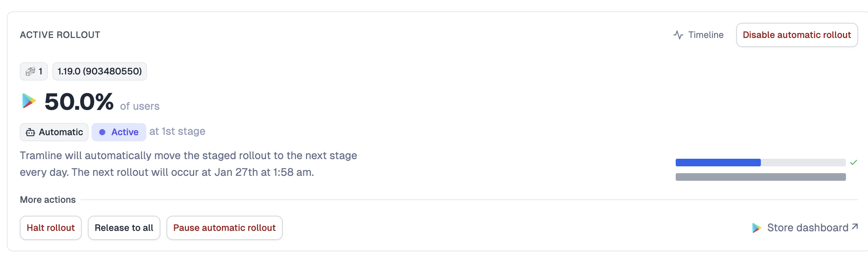
Task: Click the Google Play logo beside 50.0%
Action: click(x=29, y=101)
